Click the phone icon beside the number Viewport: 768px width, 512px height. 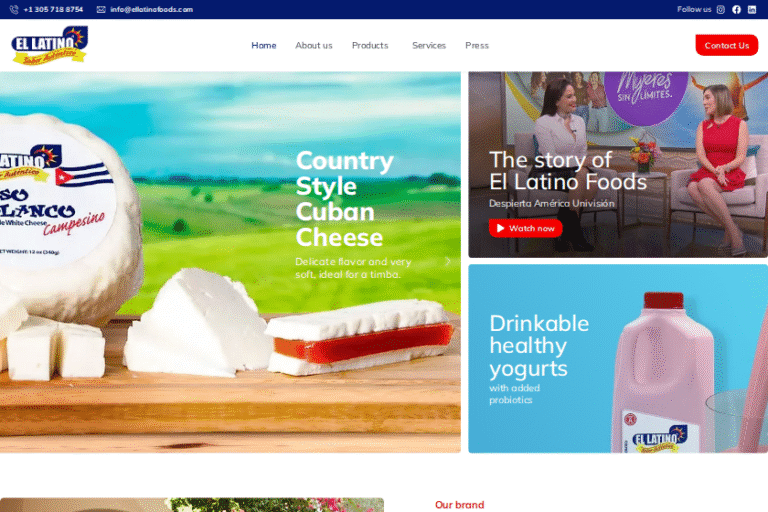(14, 9)
